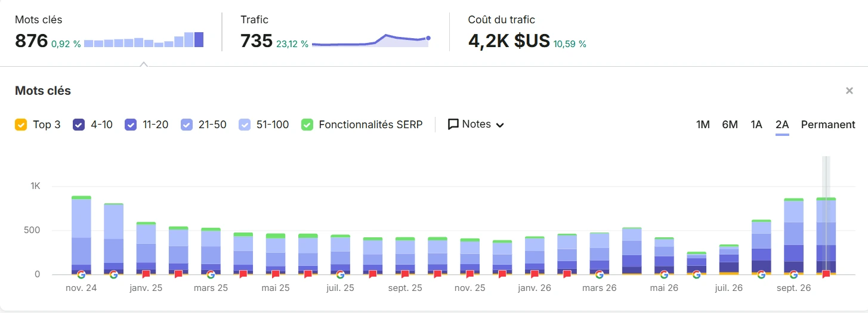
Task: Click the Trafic sparkline chart
Action: [x=370, y=41]
